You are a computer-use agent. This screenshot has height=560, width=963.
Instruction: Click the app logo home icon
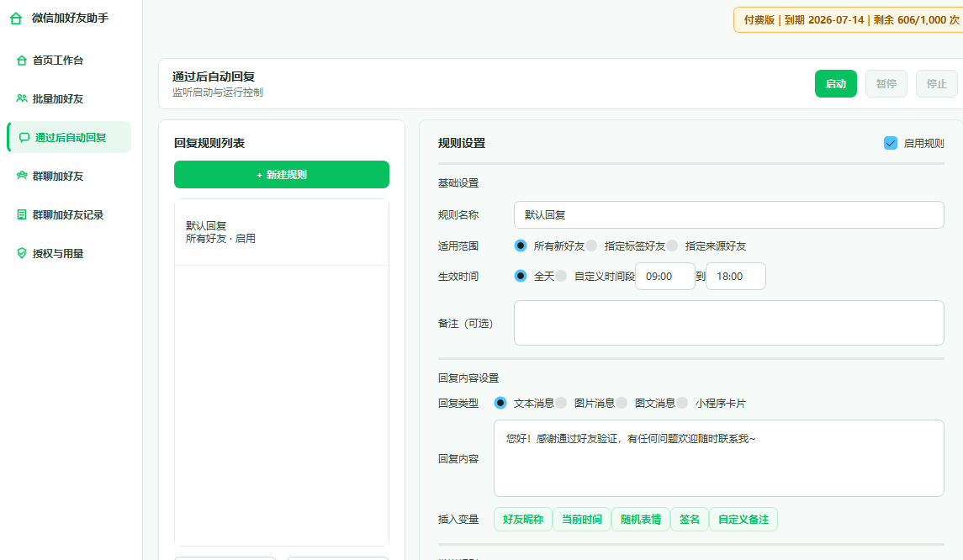(16, 18)
